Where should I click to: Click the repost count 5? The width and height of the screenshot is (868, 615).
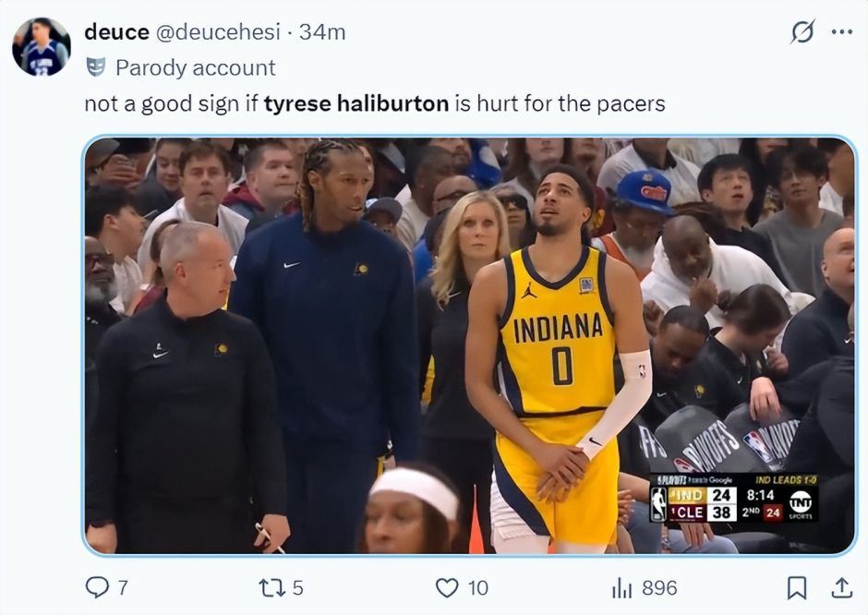(297, 587)
